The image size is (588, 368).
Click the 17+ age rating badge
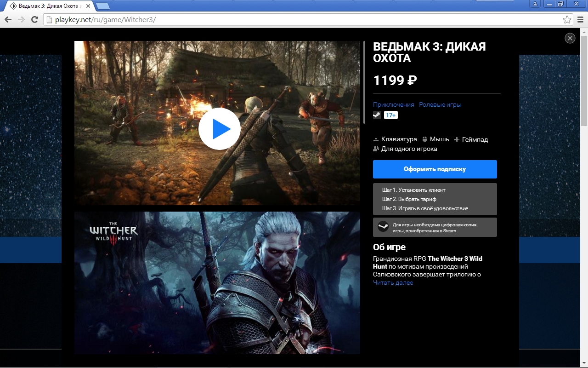(391, 115)
